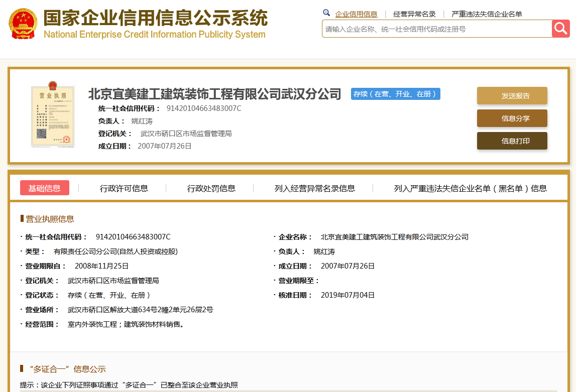Click the 企业名称 value in license info

tap(395, 237)
